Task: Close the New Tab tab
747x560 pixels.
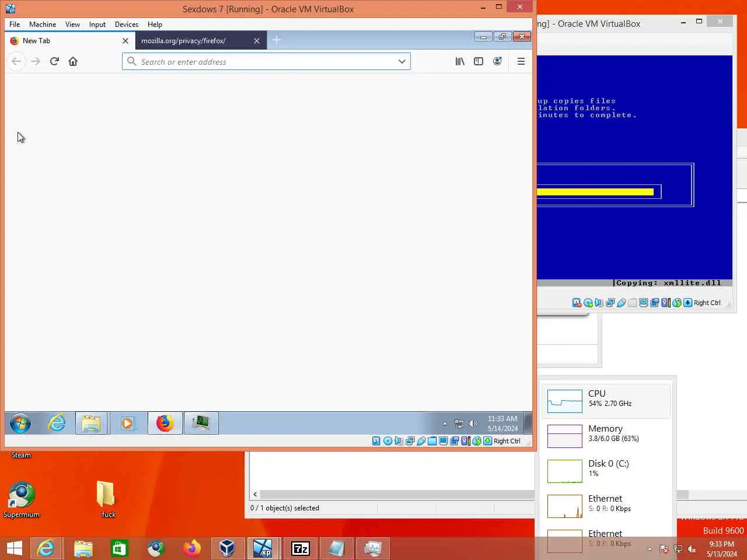Action: (x=125, y=41)
